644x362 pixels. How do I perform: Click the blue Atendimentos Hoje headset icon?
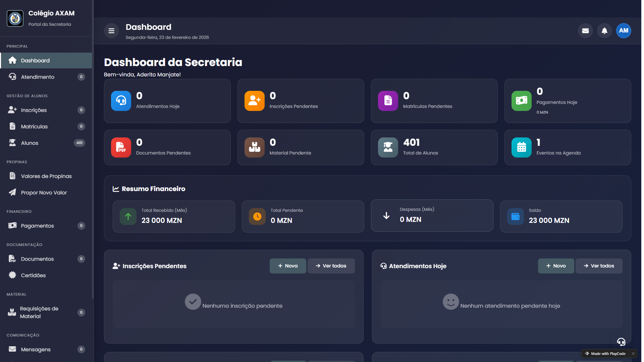(121, 101)
